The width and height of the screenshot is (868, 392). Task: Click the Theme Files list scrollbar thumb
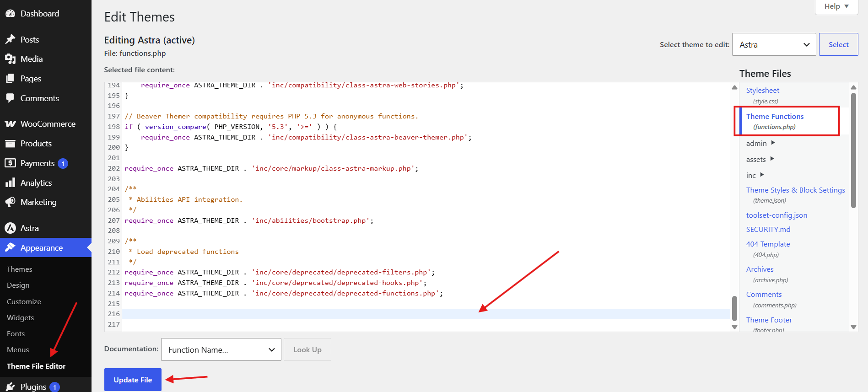(x=853, y=150)
